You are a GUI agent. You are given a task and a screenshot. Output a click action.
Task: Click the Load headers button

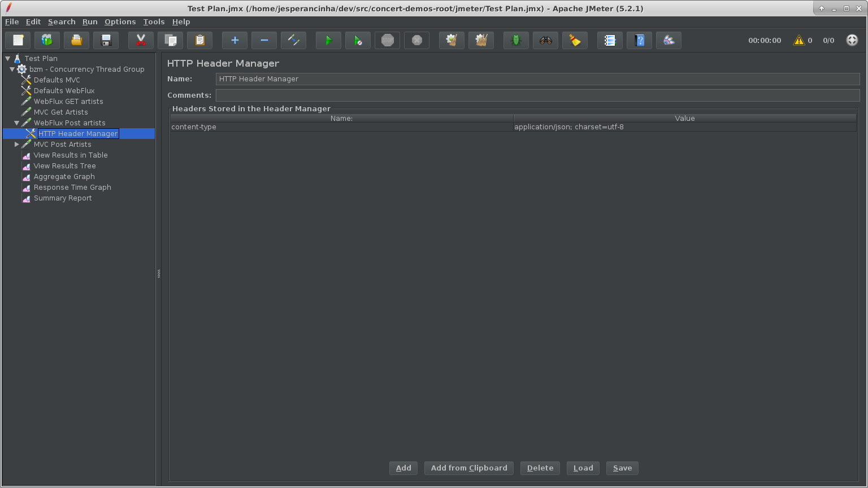click(x=583, y=468)
